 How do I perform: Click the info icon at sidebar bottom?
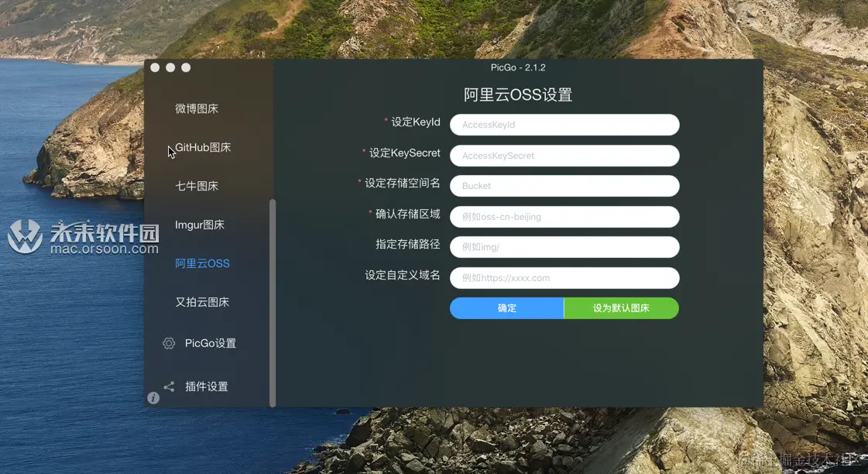153,397
